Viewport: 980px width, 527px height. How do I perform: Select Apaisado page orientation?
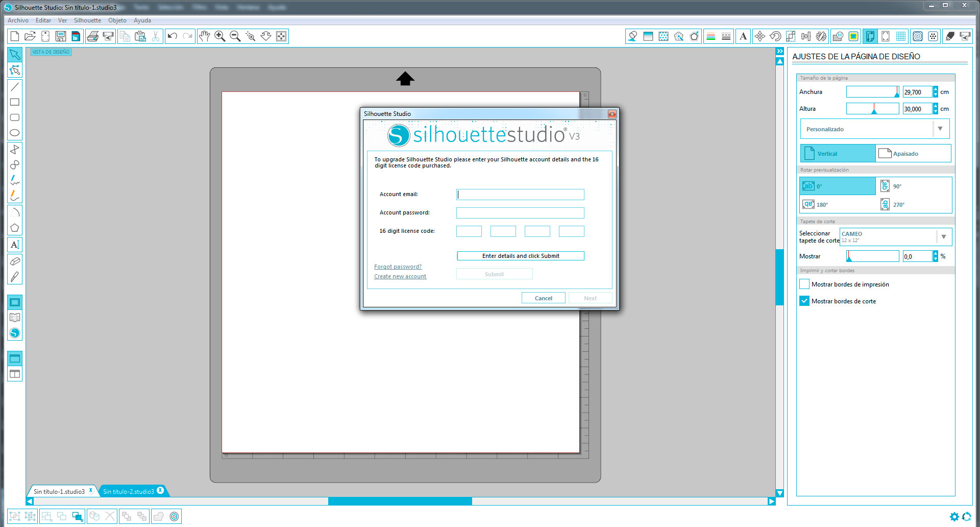tap(913, 153)
